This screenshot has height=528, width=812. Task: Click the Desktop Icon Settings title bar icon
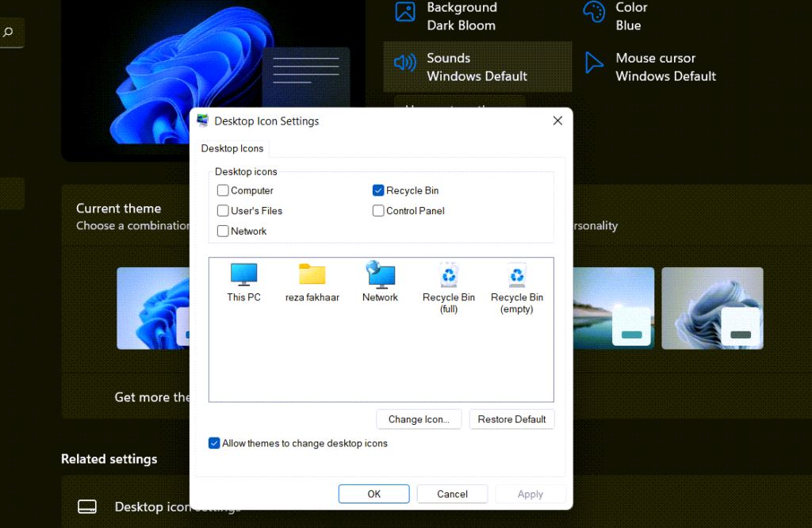tap(202, 121)
